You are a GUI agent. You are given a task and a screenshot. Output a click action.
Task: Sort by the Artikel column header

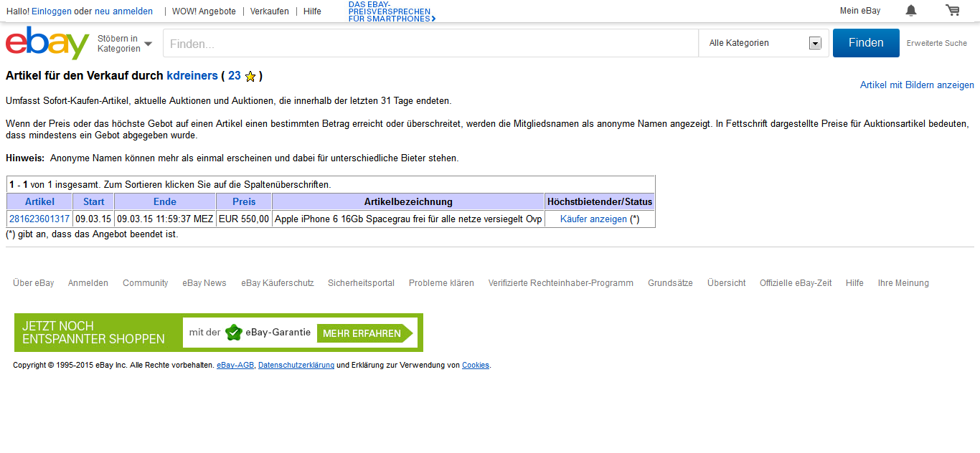[x=39, y=201]
